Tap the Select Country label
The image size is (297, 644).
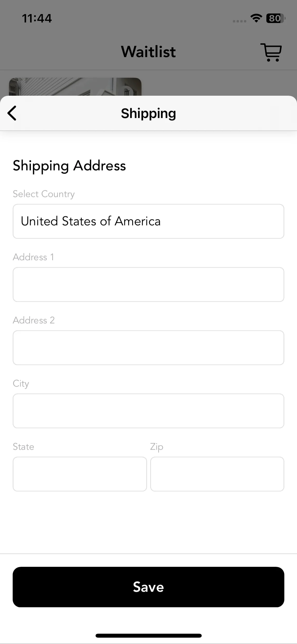tap(44, 194)
